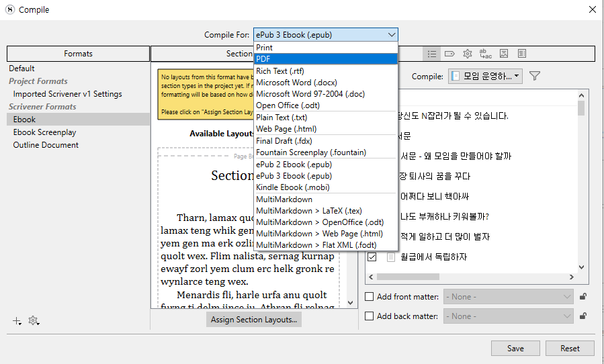Choose Print from the Compile For list
The width and height of the screenshot is (604, 364).
tap(325, 48)
